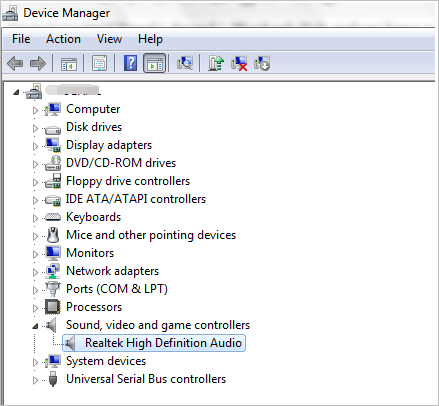This screenshot has width=439, height=406.
Task: Click Scan for hardware changes icon
Action: point(185,63)
